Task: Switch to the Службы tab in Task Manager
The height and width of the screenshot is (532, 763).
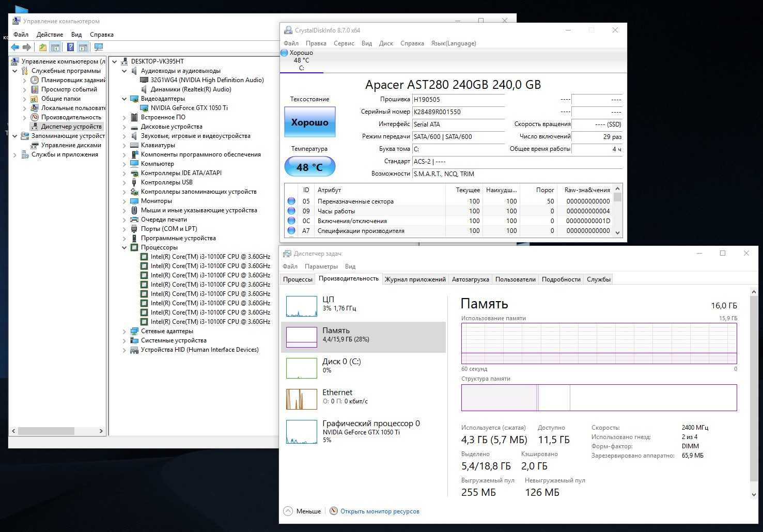Action: pyautogui.click(x=599, y=279)
